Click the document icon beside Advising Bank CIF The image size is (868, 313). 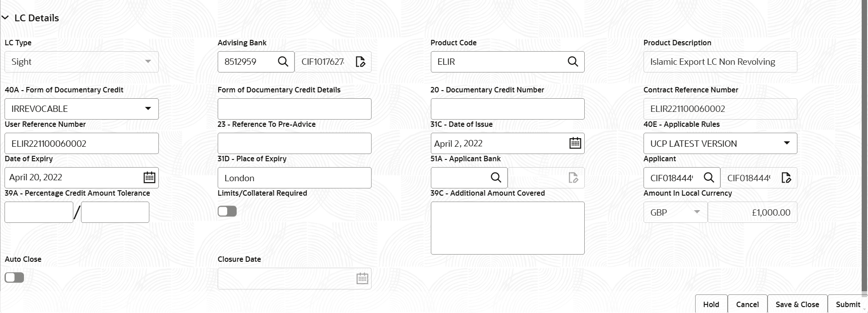(360, 61)
